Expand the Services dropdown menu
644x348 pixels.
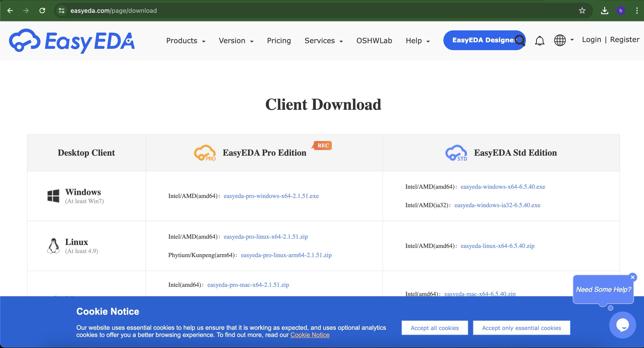pyautogui.click(x=323, y=40)
